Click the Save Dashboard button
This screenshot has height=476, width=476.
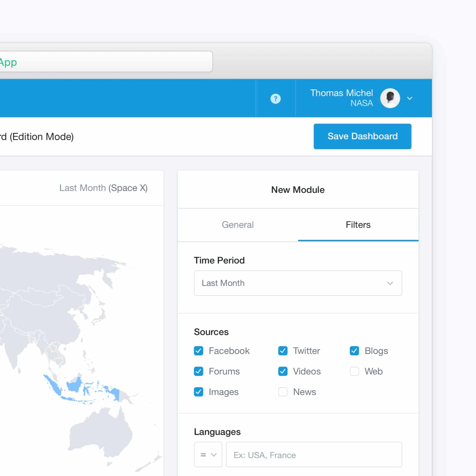[x=362, y=136]
